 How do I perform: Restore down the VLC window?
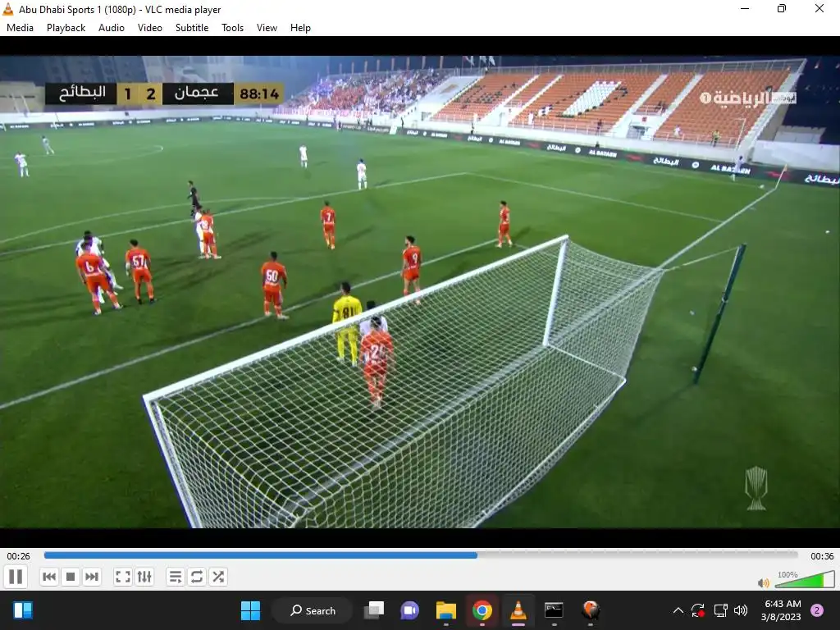pyautogui.click(x=782, y=8)
